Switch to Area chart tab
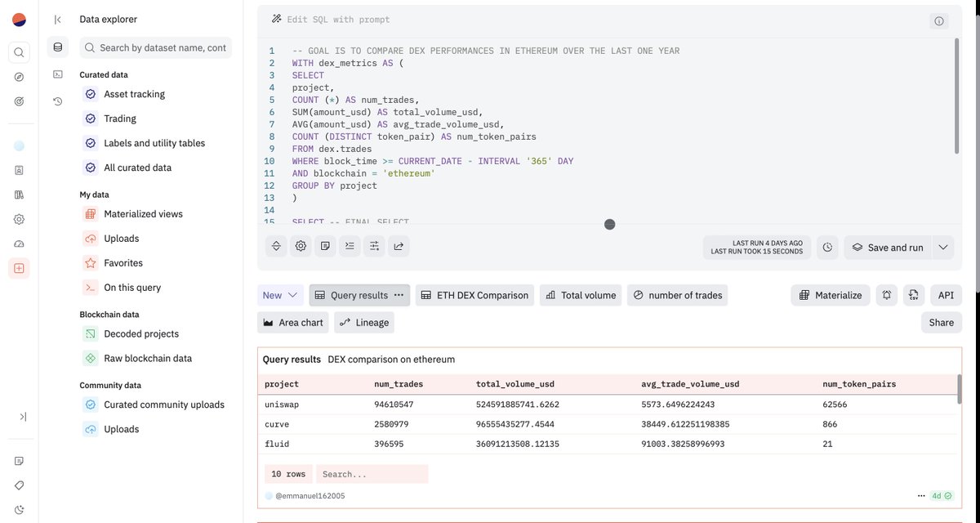Viewport: 980px width, 523px height. click(x=293, y=323)
